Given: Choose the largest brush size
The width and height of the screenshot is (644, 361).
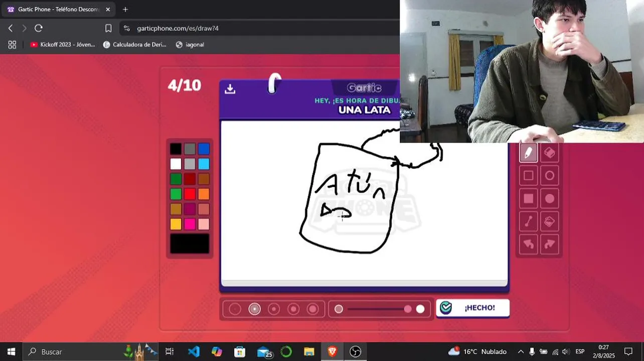Looking at the screenshot, I should coord(313,309).
